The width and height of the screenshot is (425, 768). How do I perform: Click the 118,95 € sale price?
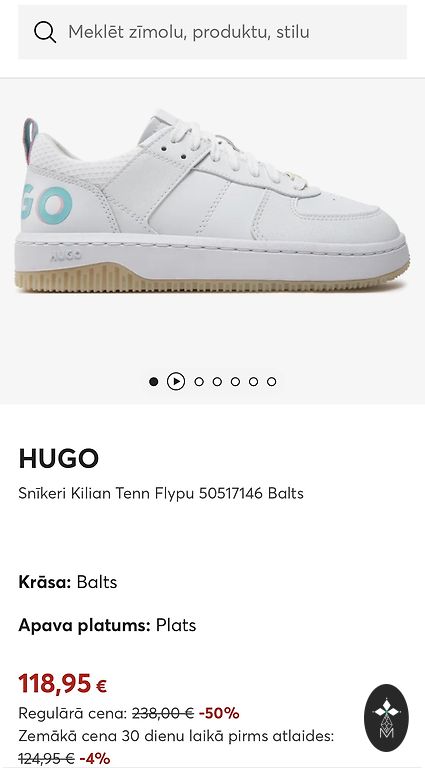coord(63,683)
